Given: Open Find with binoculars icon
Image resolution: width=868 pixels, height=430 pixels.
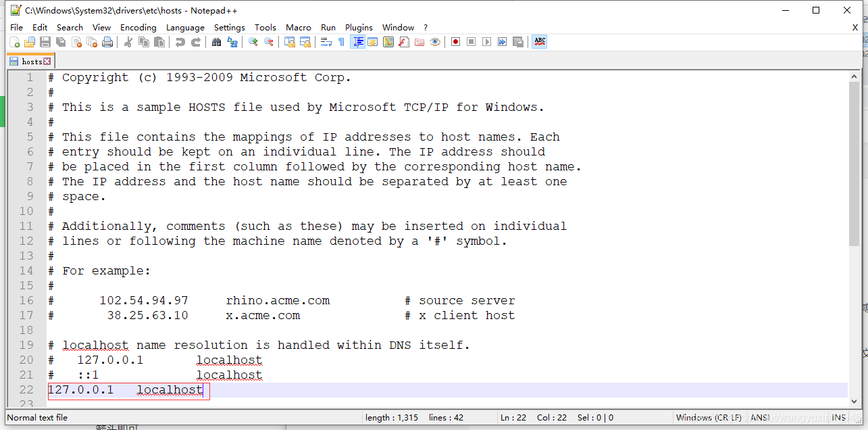Looking at the screenshot, I should (x=216, y=42).
